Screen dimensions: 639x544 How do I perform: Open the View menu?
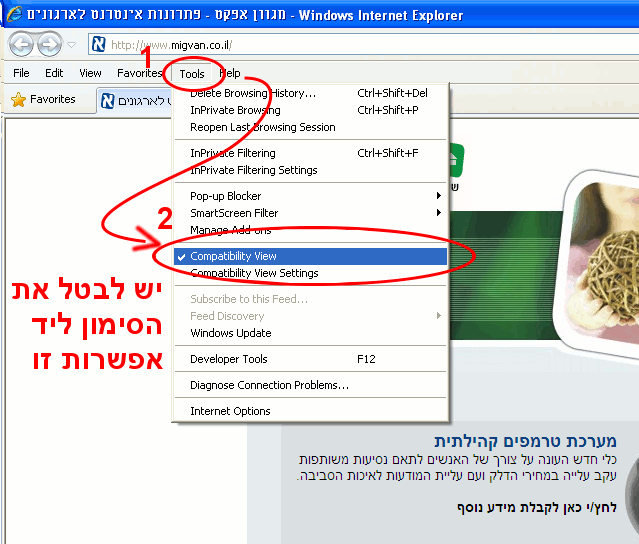(x=90, y=73)
